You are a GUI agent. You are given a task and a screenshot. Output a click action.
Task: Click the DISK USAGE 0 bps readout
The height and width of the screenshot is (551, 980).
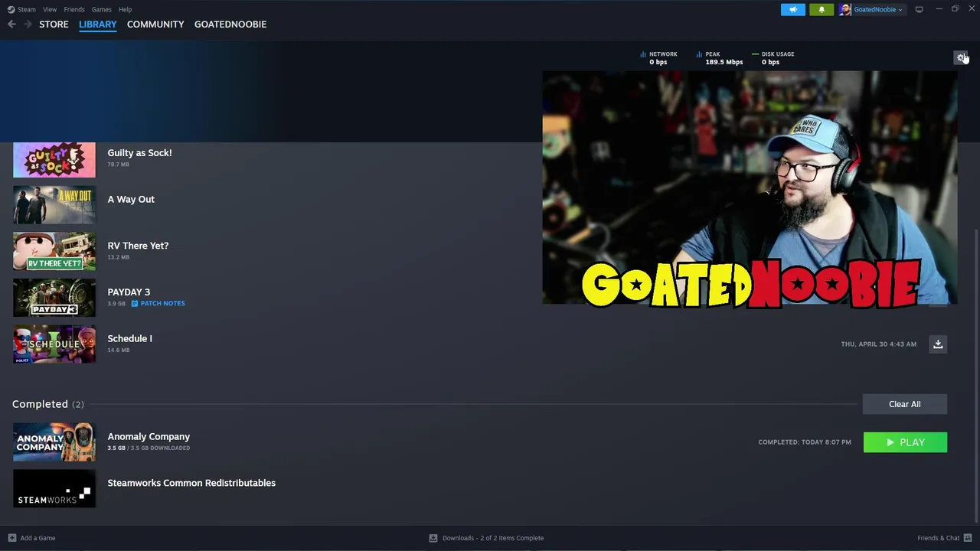[x=773, y=58]
